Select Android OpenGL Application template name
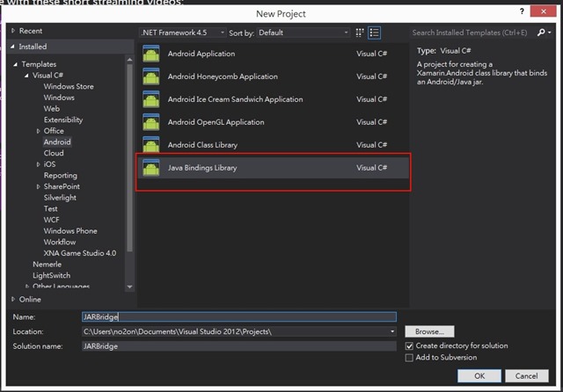The height and width of the screenshot is (392, 563). 216,122
